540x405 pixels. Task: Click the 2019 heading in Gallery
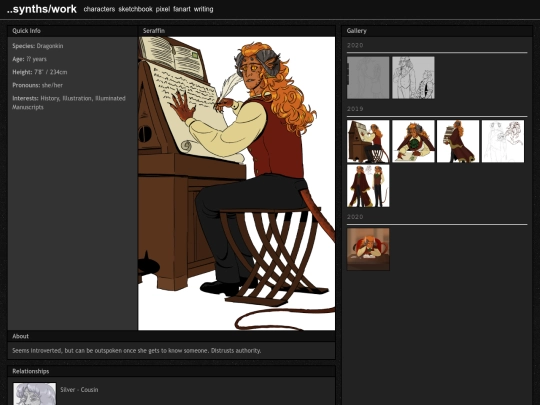[355, 109]
